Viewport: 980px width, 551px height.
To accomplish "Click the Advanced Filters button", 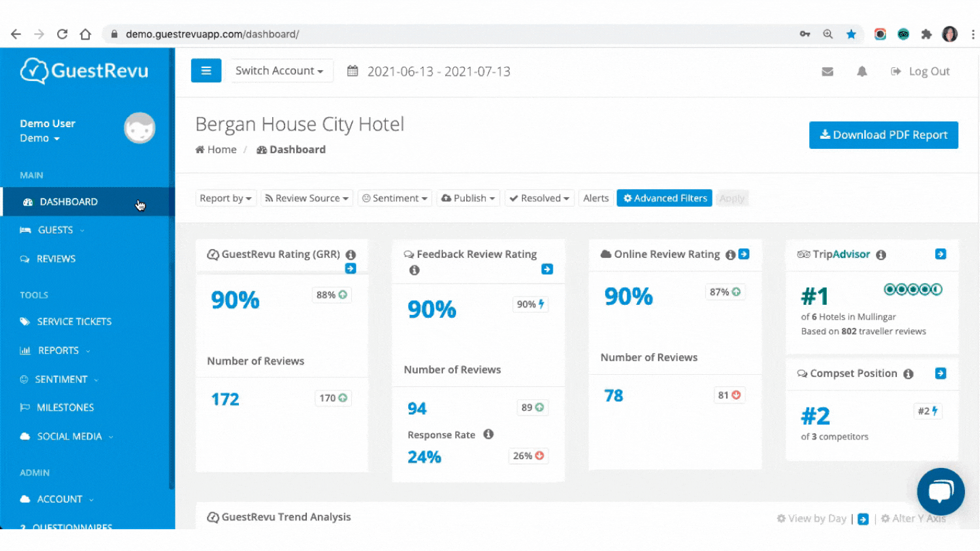I will (664, 198).
